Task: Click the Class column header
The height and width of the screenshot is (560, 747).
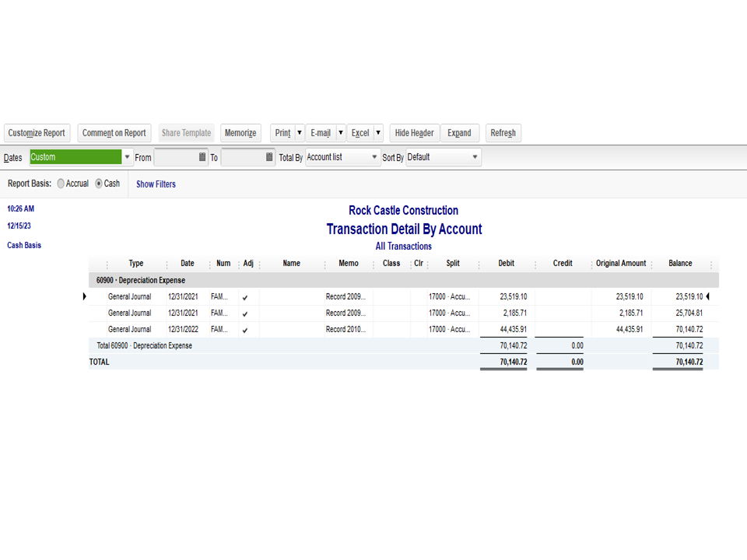Action: pyautogui.click(x=391, y=264)
